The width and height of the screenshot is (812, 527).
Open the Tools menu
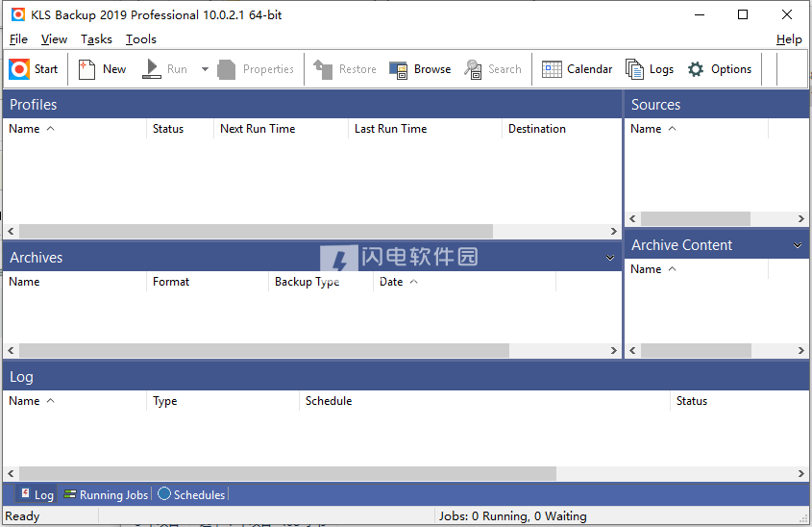pyautogui.click(x=141, y=39)
